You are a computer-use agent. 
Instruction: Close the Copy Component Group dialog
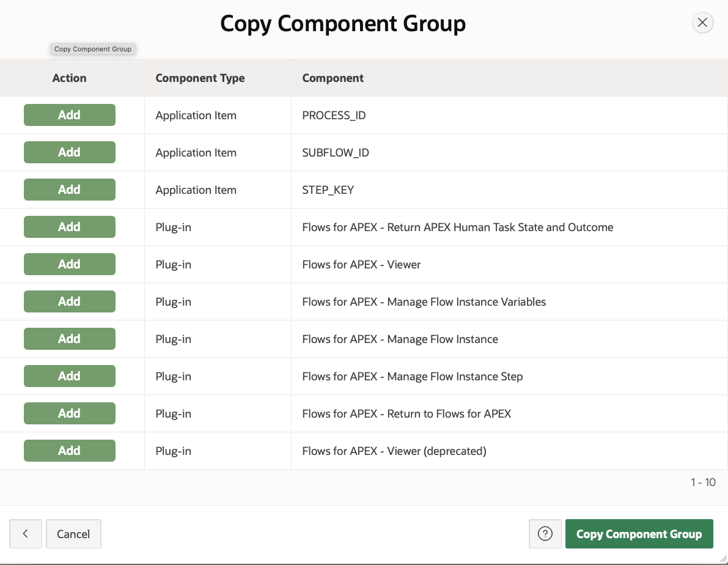pos(702,23)
